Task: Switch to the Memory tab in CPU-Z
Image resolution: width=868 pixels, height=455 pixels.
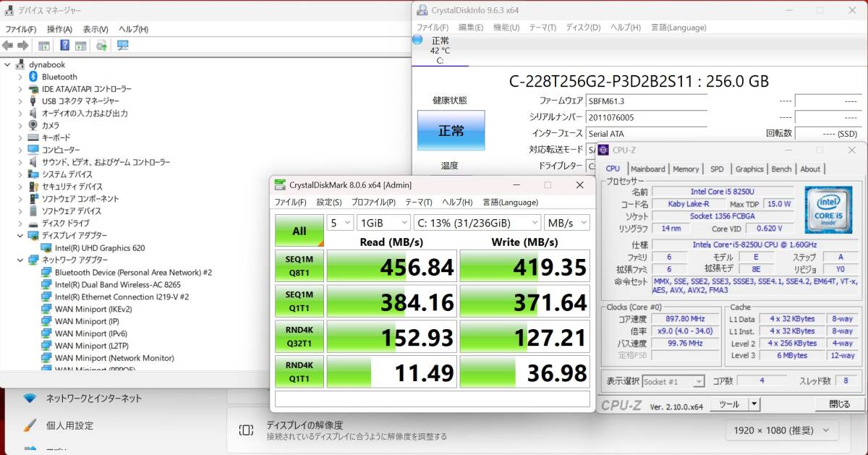Action: click(686, 169)
